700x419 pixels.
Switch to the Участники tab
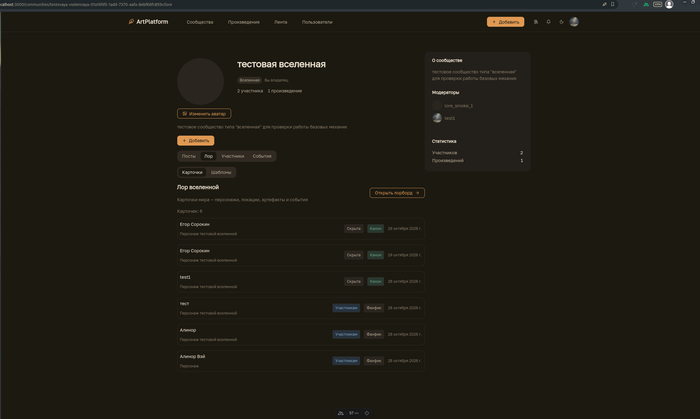click(x=233, y=156)
